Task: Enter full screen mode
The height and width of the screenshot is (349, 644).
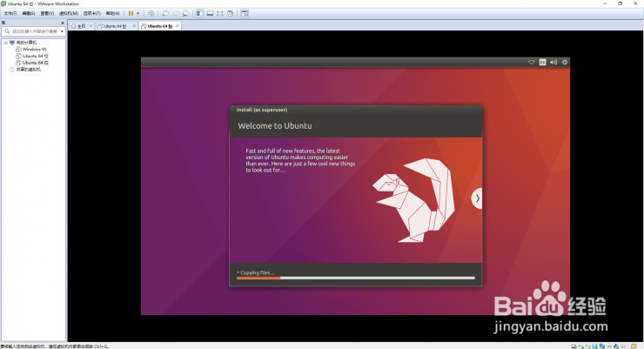Action: point(220,13)
